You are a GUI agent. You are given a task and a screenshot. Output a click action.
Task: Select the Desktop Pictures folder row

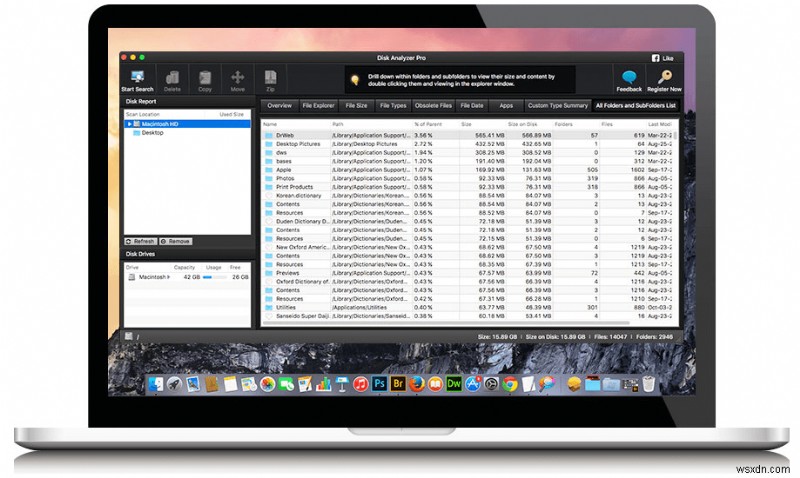pyautogui.click(x=467, y=144)
